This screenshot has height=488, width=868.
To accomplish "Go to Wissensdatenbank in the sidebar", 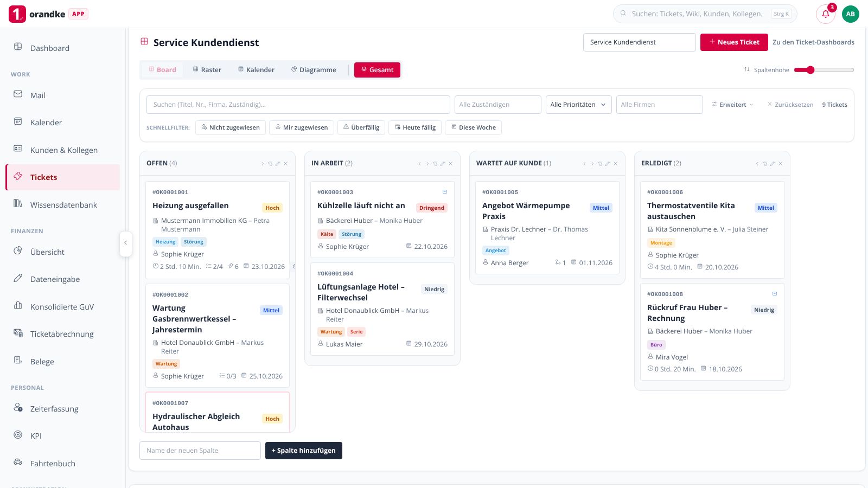I will 63,204.
